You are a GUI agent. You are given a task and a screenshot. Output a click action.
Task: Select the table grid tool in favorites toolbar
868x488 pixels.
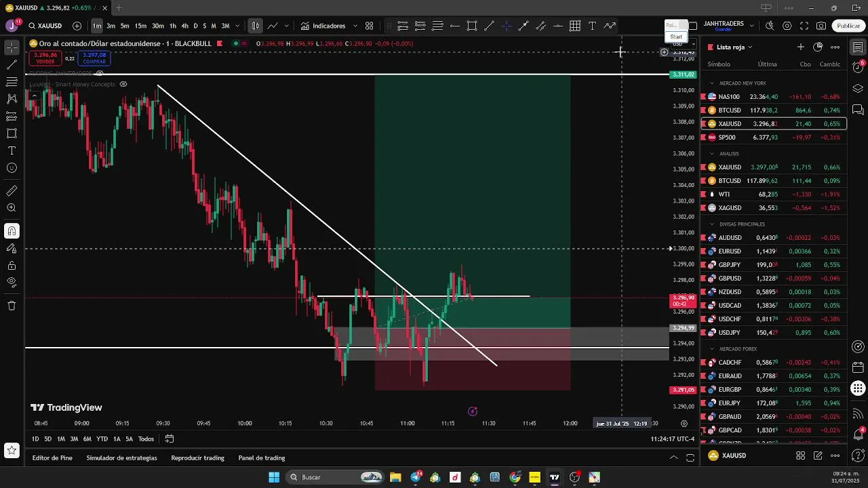click(575, 26)
